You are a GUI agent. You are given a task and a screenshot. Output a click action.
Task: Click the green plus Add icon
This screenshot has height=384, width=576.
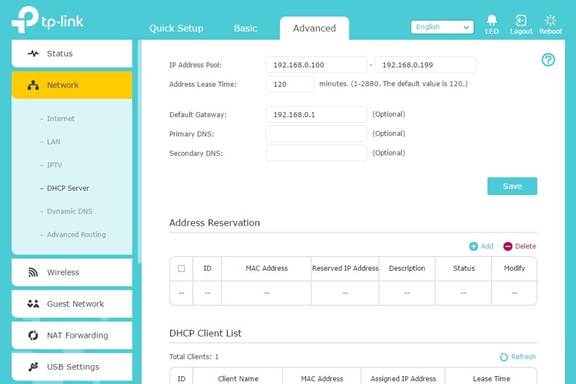click(x=474, y=246)
